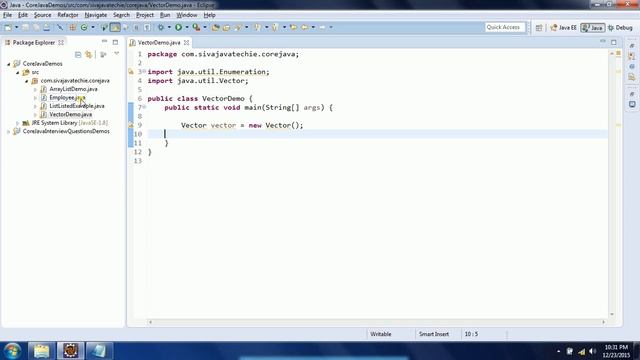Click the Debug bug toolbar icon
This screenshot has height=360, width=640.
point(161,27)
